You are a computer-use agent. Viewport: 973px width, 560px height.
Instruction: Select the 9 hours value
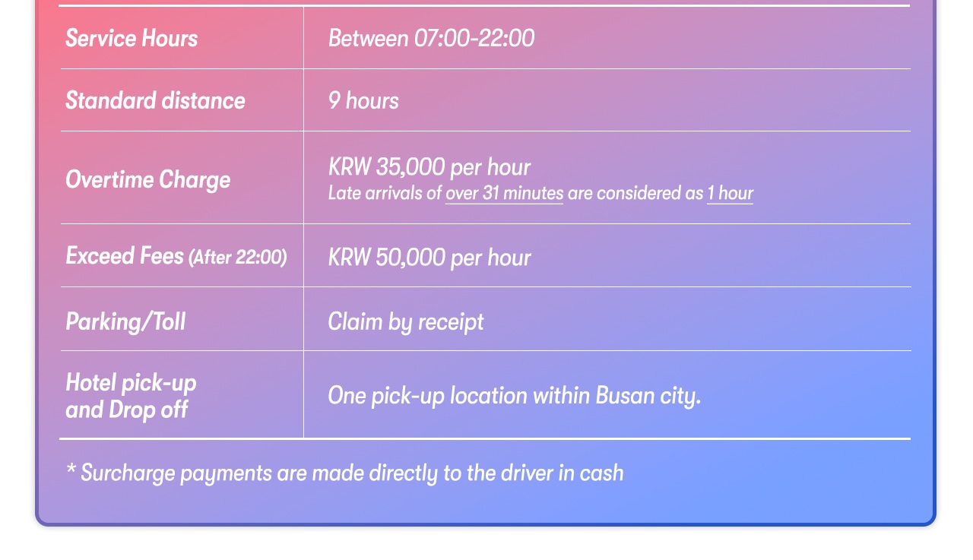pyautogui.click(x=363, y=100)
